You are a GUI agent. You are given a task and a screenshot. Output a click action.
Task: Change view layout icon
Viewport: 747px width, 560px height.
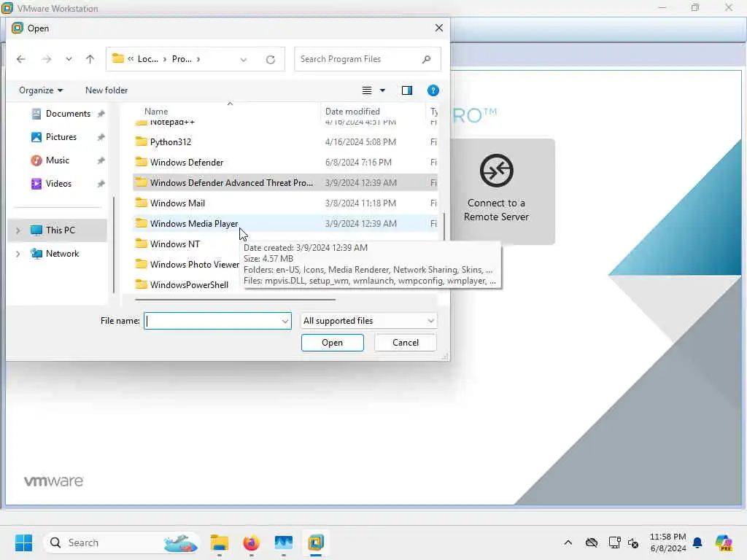click(x=367, y=90)
